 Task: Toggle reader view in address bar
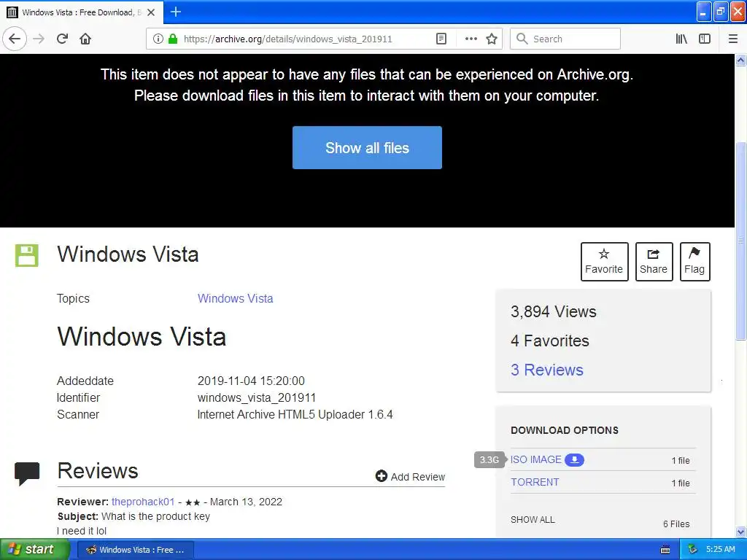tap(441, 39)
